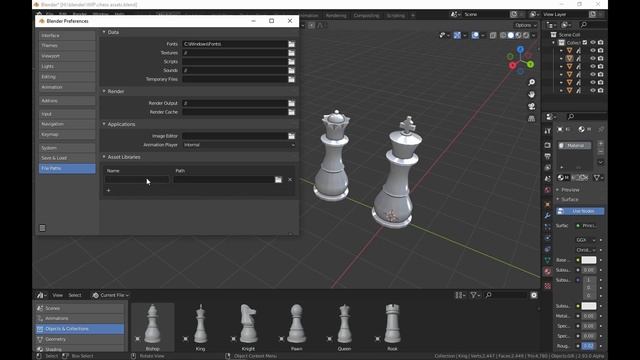Collapse the Data section
The height and width of the screenshot is (360, 640).
[104, 32]
